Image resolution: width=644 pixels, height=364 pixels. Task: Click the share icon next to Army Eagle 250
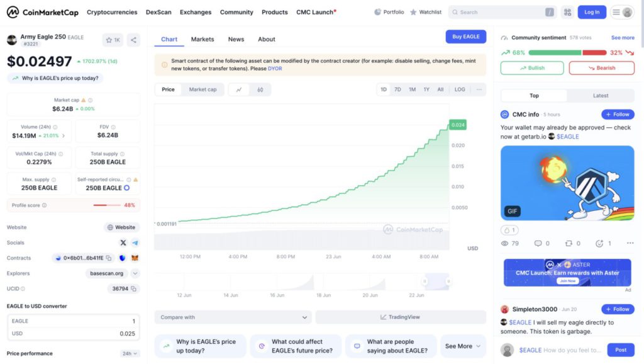133,40
